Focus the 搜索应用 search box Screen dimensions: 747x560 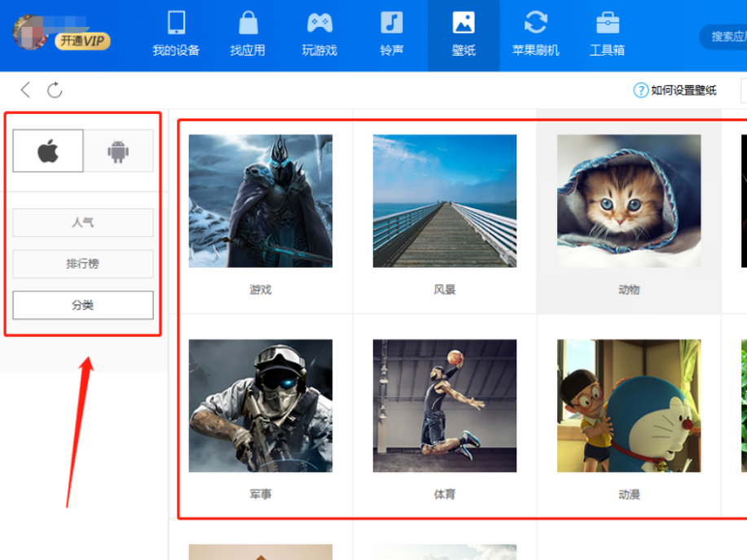coord(723,37)
